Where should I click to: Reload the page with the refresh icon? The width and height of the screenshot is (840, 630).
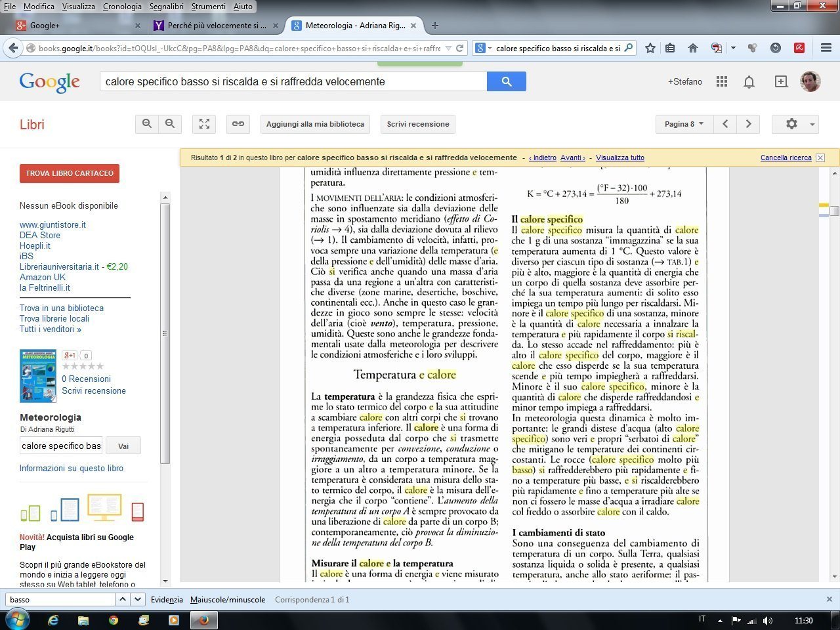[460, 48]
